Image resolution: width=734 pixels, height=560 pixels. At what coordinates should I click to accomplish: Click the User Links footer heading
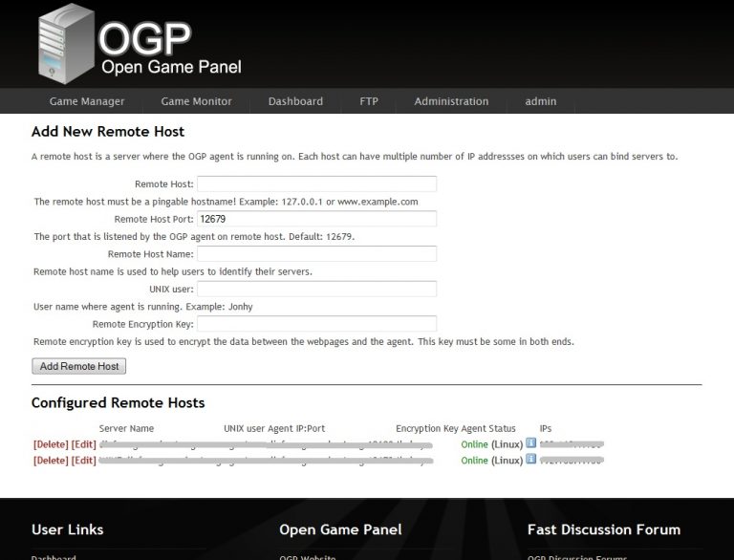click(68, 529)
